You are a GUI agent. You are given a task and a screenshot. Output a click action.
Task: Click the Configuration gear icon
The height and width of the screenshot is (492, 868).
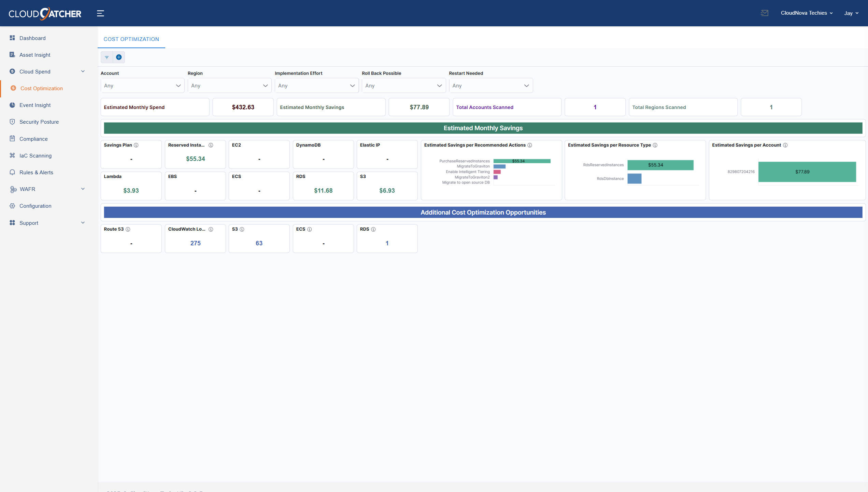point(12,206)
